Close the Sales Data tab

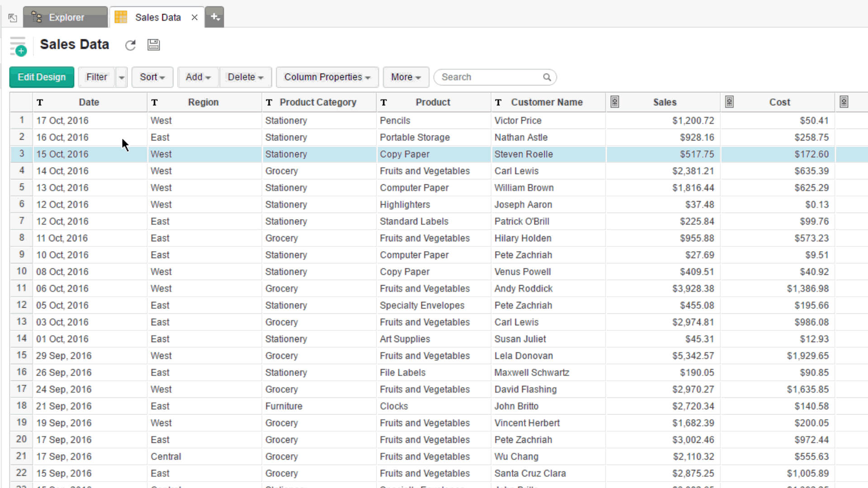coord(194,18)
